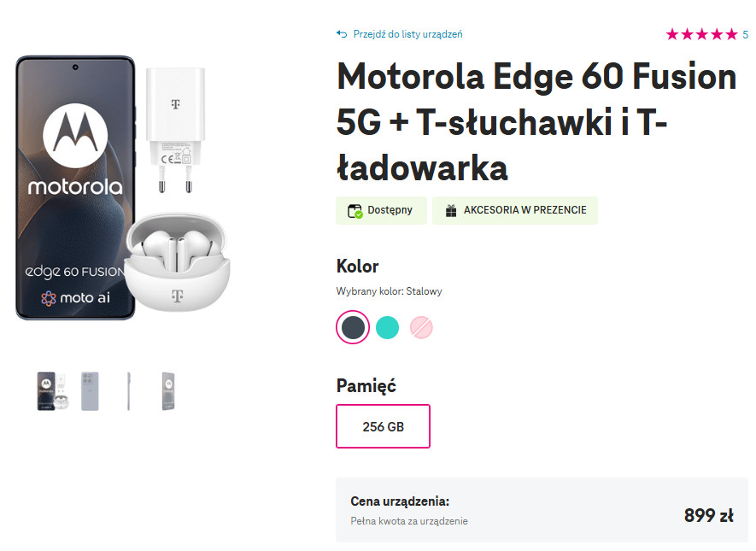Open the 'Przejdź do listy urządzeń' link
This screenshot has height=551, width=756.
click(406, 34)
